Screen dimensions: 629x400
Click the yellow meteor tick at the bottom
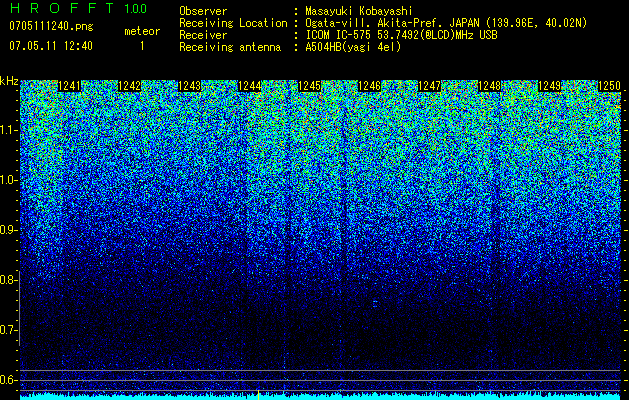point(258,395)
